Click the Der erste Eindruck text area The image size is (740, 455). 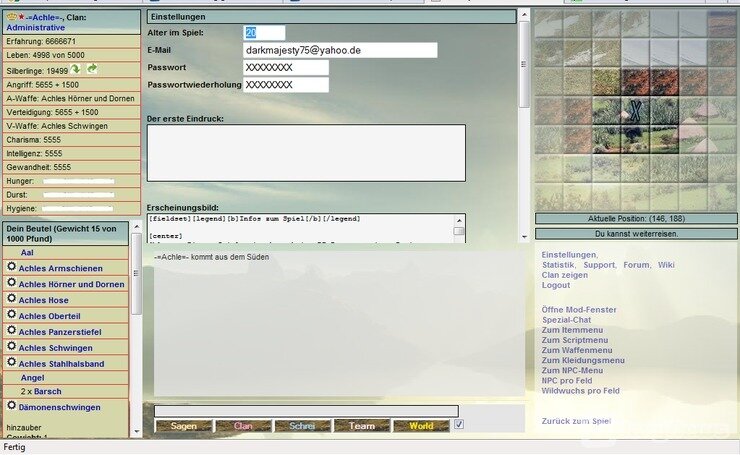[306, 153]
